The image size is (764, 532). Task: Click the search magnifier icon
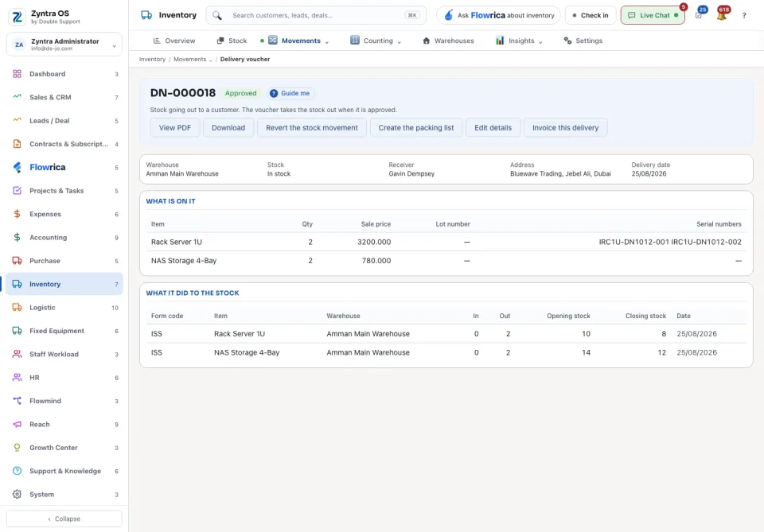point(217,16)
